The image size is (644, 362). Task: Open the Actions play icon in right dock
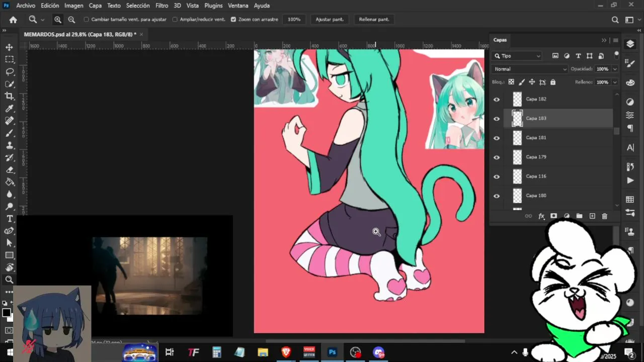(x=630, y=180)
